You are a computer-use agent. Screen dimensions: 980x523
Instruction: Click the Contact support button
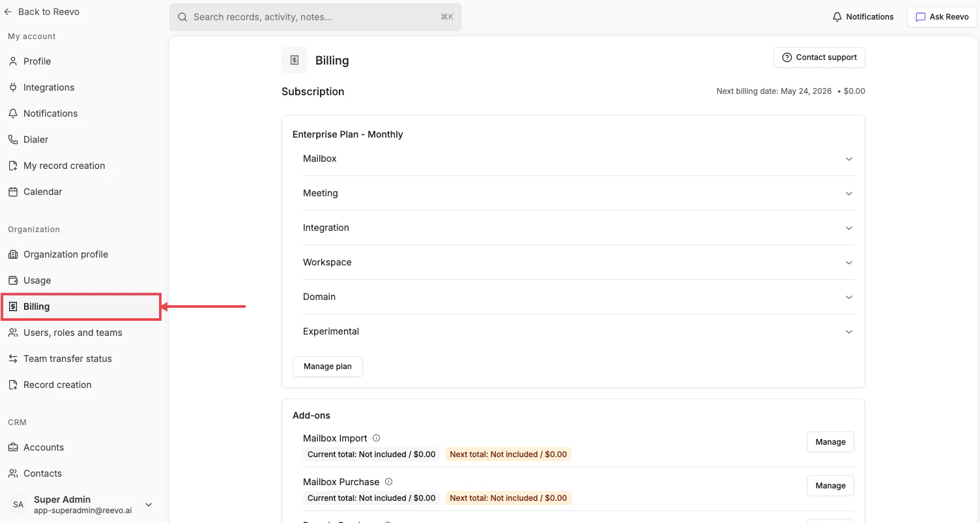[819, 57]
